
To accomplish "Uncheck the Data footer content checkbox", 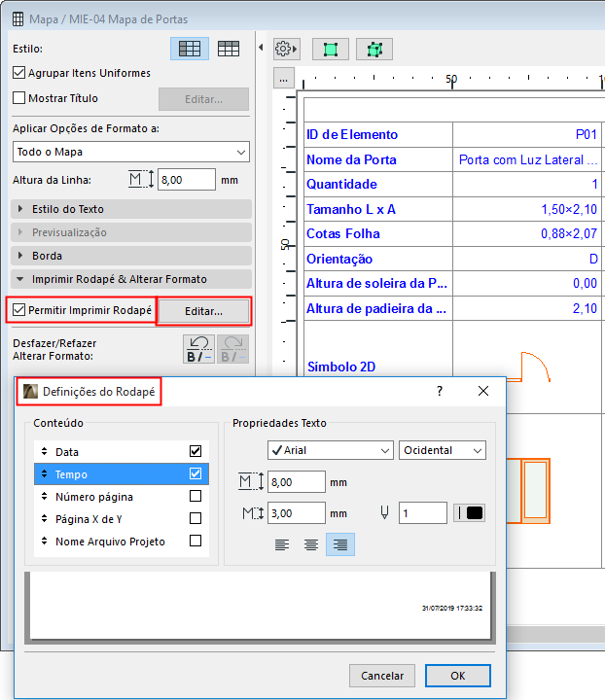I will [x=196, y=451].
